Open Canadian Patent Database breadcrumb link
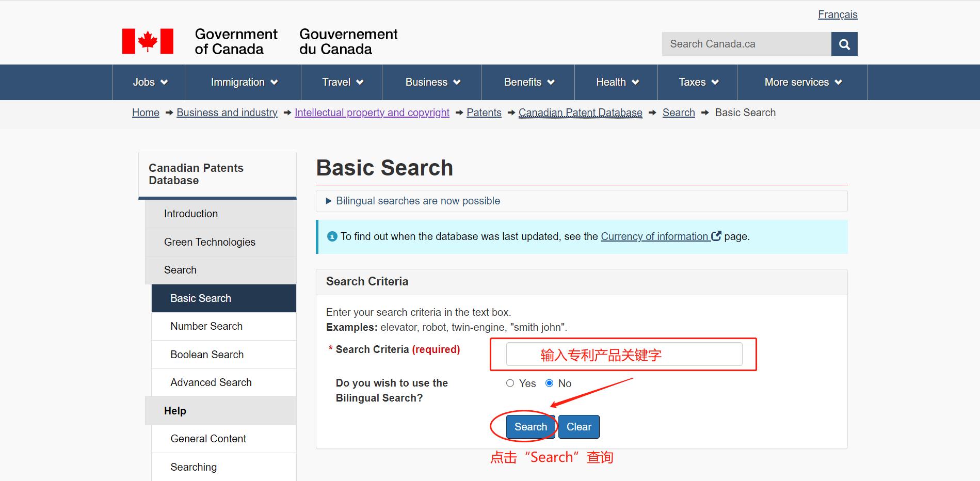 [581, 113]
